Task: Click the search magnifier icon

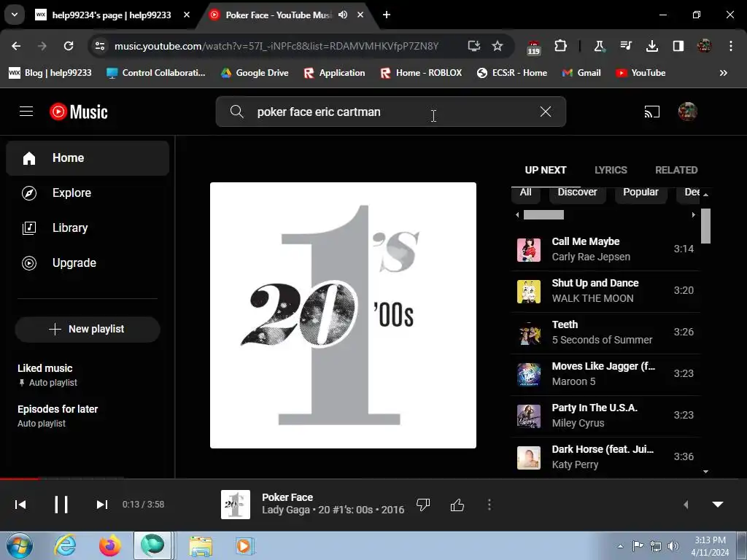Action: pos(237,112)
